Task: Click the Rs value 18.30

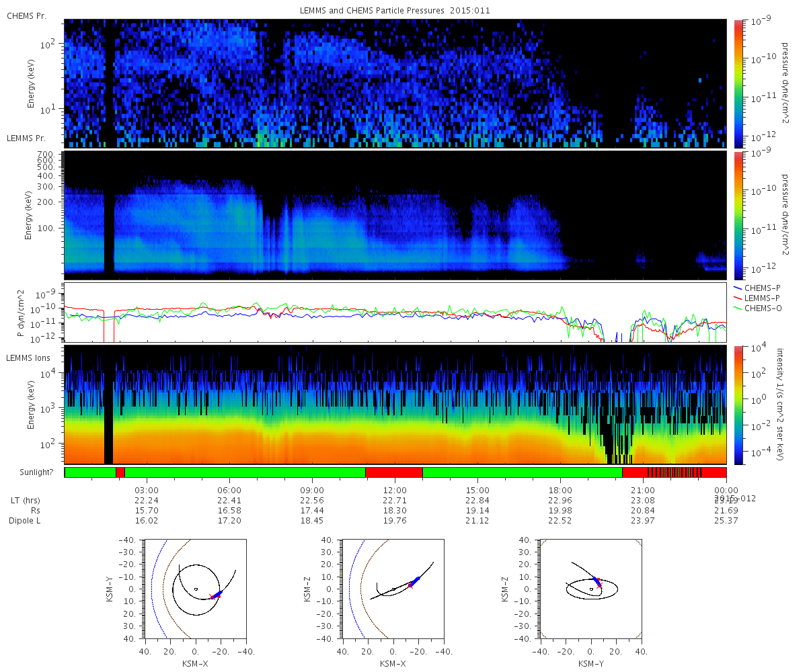Action: pos(395,511)
